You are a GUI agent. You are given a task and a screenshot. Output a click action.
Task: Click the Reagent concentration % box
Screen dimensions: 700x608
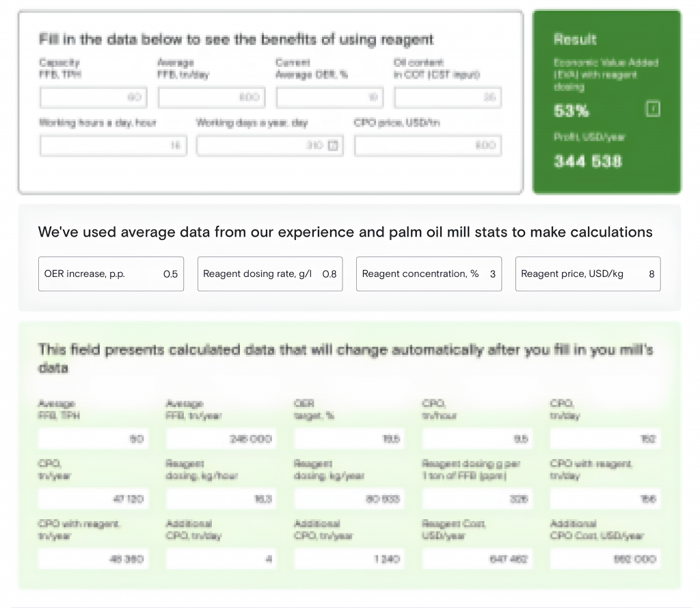pyautogui.click(x=429, y=274)
